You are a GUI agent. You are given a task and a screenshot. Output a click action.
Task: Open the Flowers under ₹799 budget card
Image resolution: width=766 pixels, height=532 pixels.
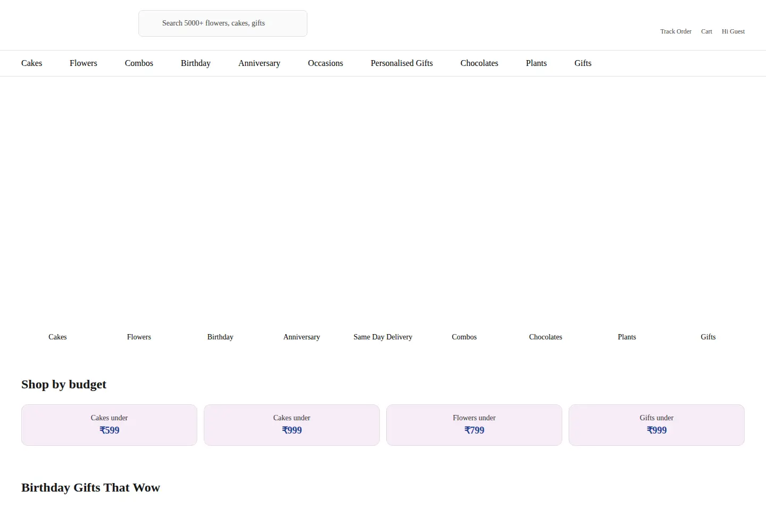tap(474, 425)
